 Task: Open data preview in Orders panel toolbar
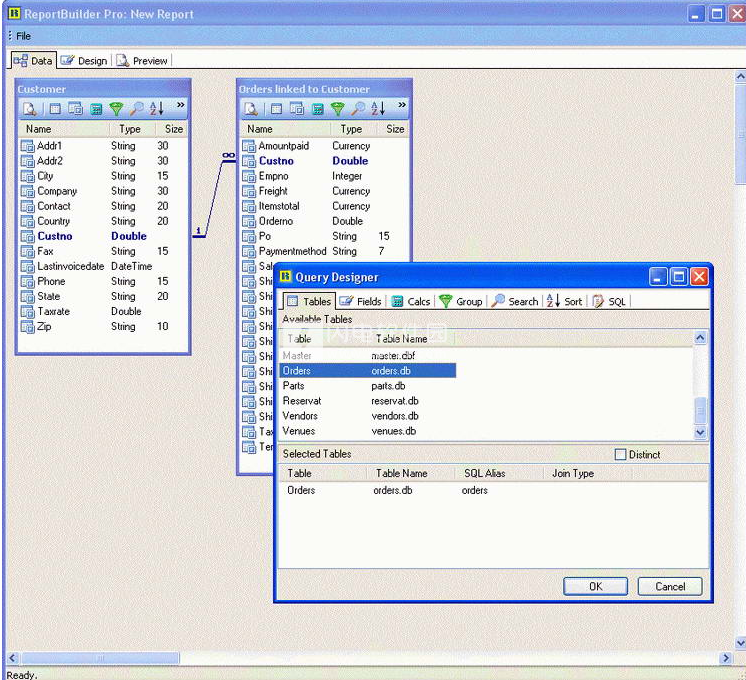251,109
